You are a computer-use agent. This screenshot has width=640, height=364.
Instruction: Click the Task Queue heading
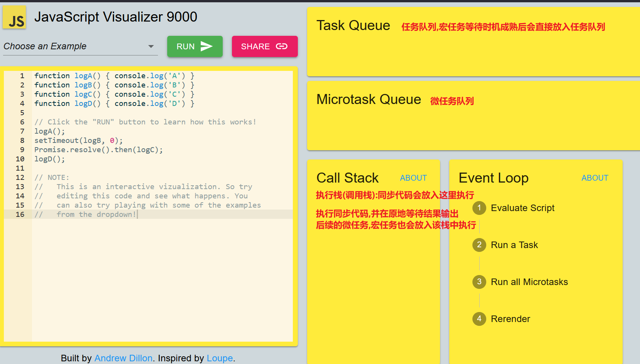click(353, 25)
